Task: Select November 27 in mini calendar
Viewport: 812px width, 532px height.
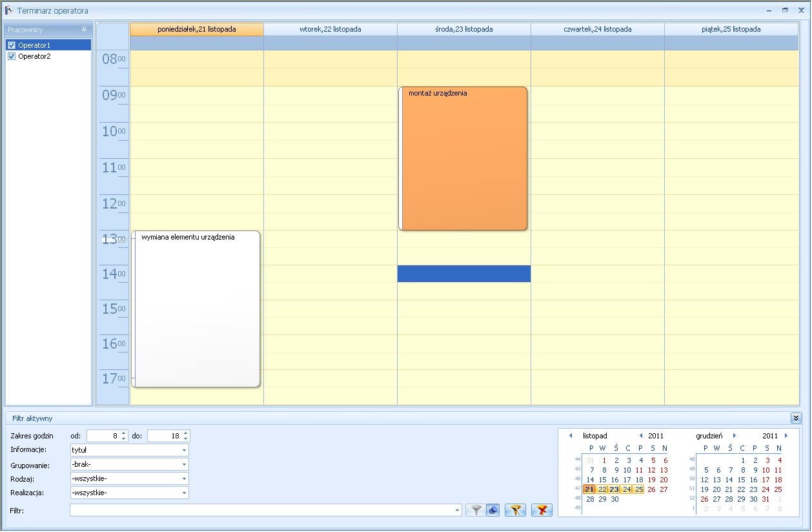Action: (x=664, y=489)
